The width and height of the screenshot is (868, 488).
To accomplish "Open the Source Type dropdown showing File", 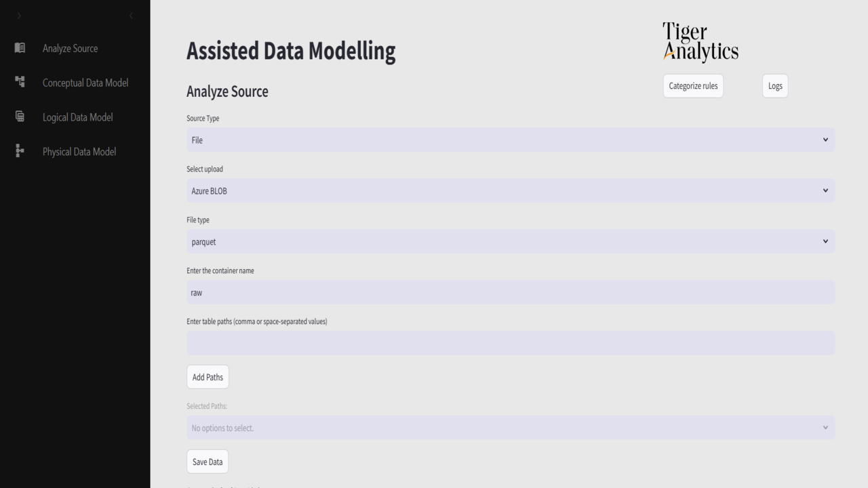I will 510,140.
